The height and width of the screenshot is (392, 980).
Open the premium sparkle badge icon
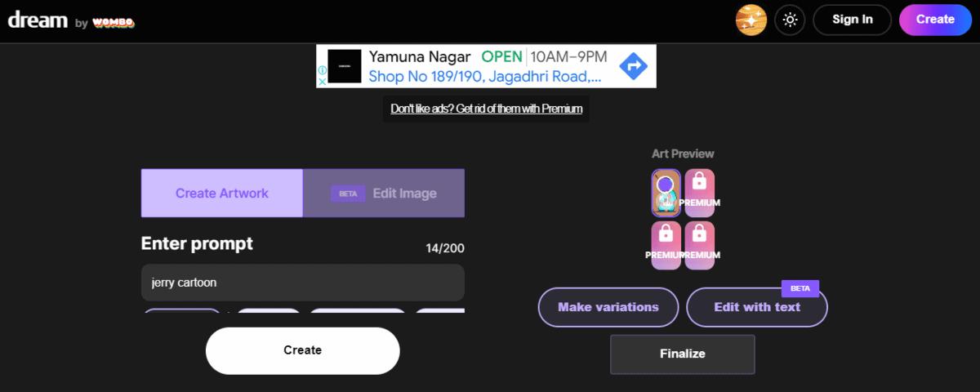click(751, 20)
